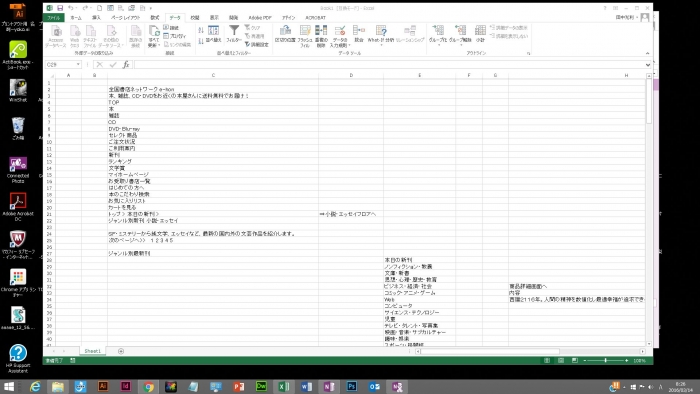Switch to Page Layout view in the status bar

point(561,360)
